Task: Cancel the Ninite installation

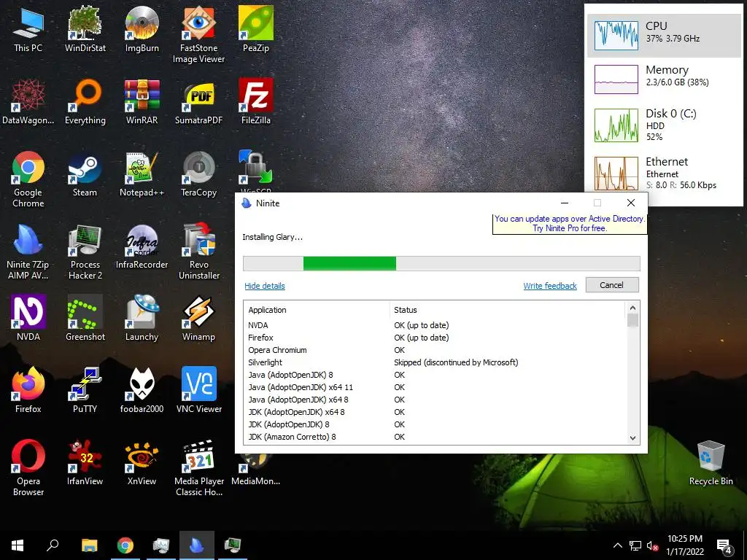Action: pyautogui.click(x=612, y=285)
